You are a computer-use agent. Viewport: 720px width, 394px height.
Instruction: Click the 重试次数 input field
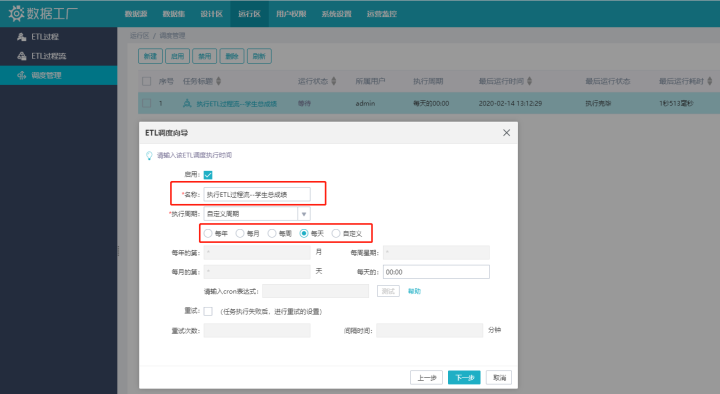click(257, 331)
